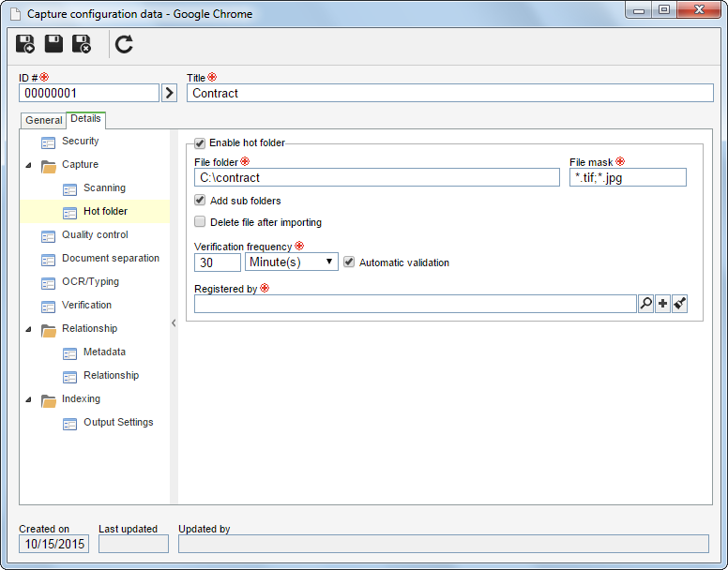Open the Verification section
Image resolution: width=728 pixels, height=570 pixels.
[87, 305]
